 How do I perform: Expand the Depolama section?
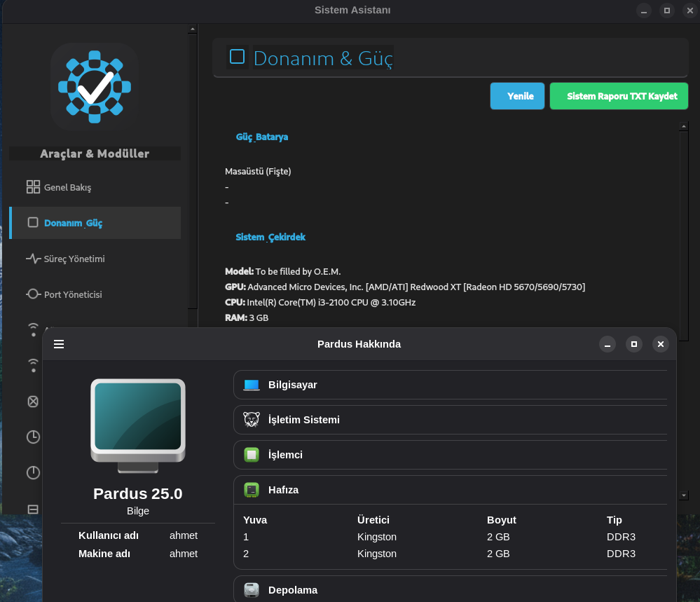point(448,589)
